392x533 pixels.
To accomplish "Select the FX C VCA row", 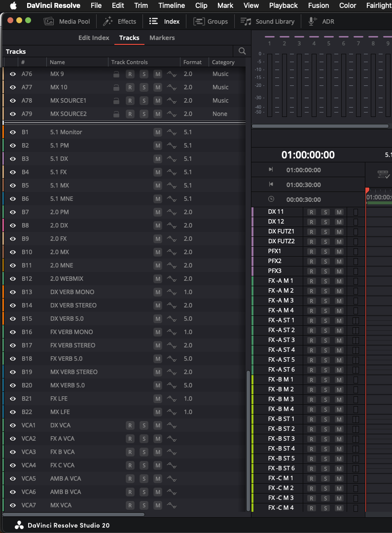I will click(124, 465).
